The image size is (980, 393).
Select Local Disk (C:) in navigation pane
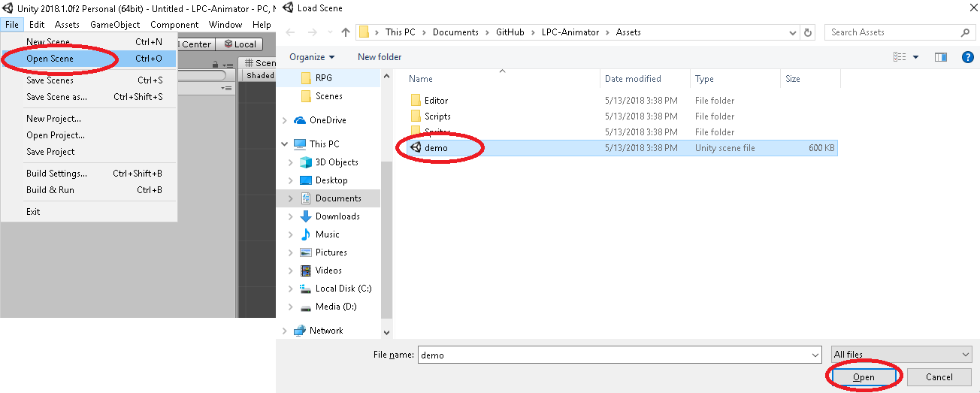coord(343,289)
